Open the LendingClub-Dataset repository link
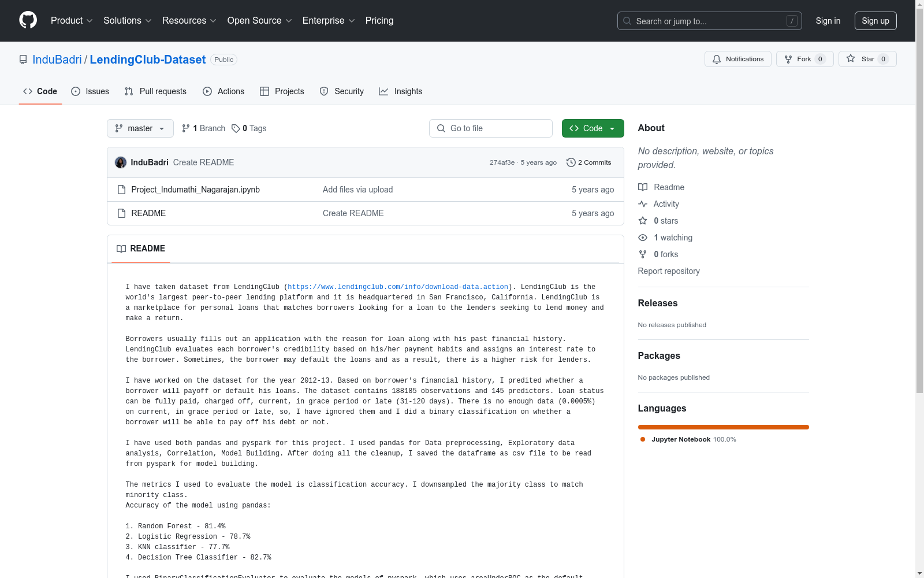Image resolution: width=924 pixels, height=578 pixels. point(148,60)
